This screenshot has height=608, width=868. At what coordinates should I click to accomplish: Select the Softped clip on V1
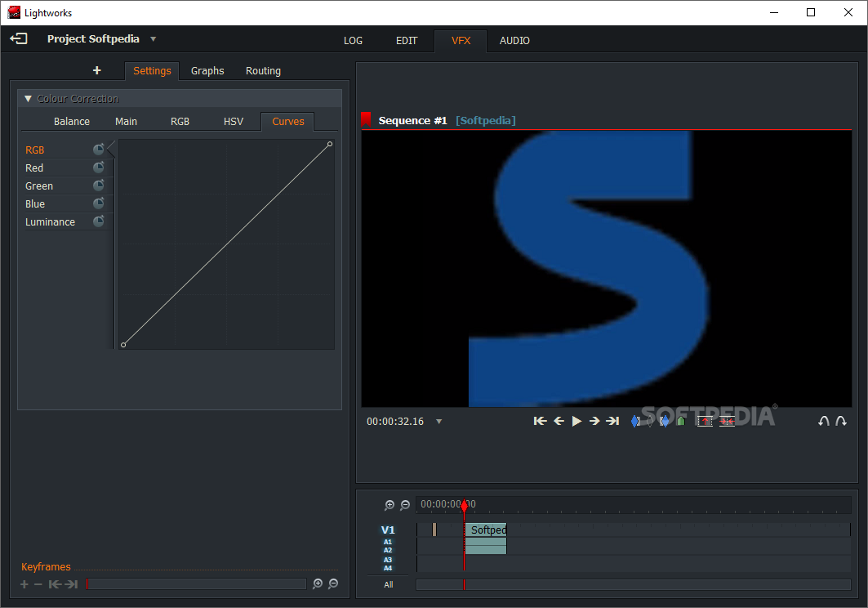point(486,530)
